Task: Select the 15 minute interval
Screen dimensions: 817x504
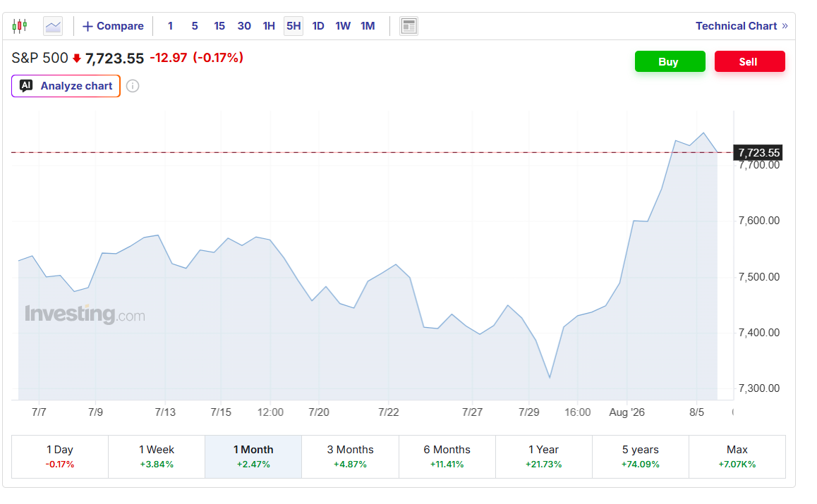Action: click(x=219, y=26)
